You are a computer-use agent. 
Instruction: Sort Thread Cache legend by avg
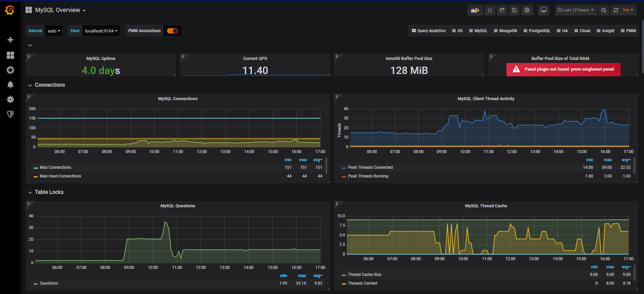[626, 267]
